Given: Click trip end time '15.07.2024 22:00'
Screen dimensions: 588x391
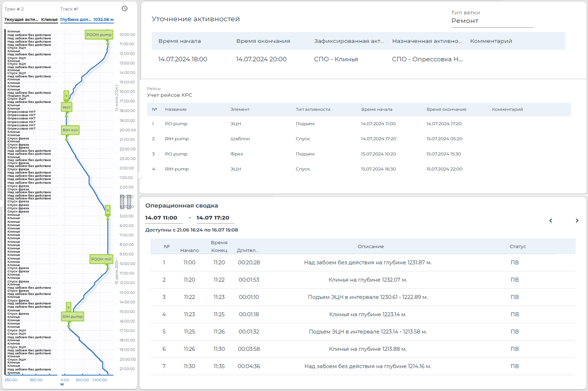Looking at the screenshot, I should coord(444,169).
